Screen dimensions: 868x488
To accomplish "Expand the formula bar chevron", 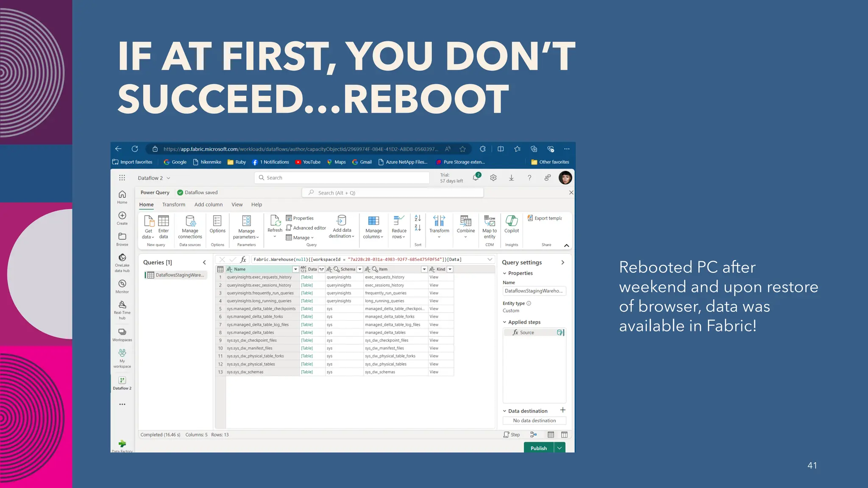I will pyautogui.click(x=490, y=259).
